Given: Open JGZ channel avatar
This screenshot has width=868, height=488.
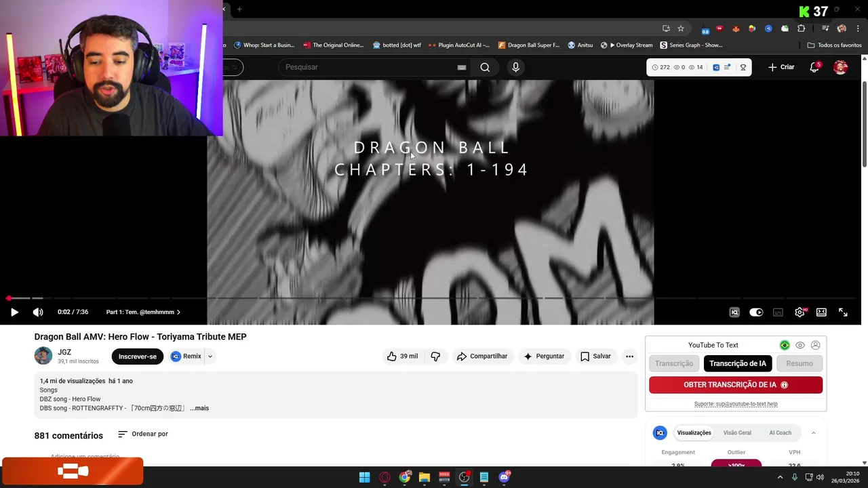Looking at the screenshot, I should click(43, 356).
